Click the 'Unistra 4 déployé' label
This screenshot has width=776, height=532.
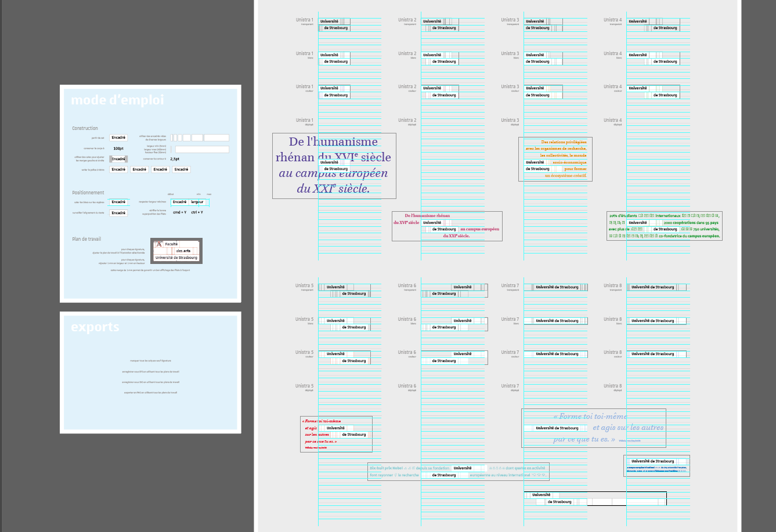612,122
